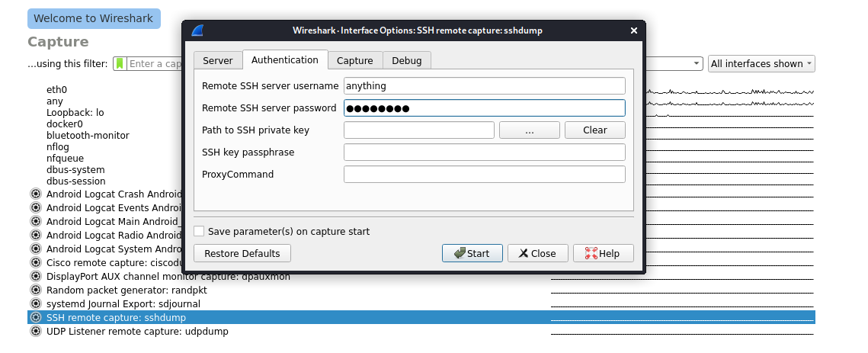868x353 pixels.
Task: Browse for SSH private key with ... button
Action: [529, 130]
